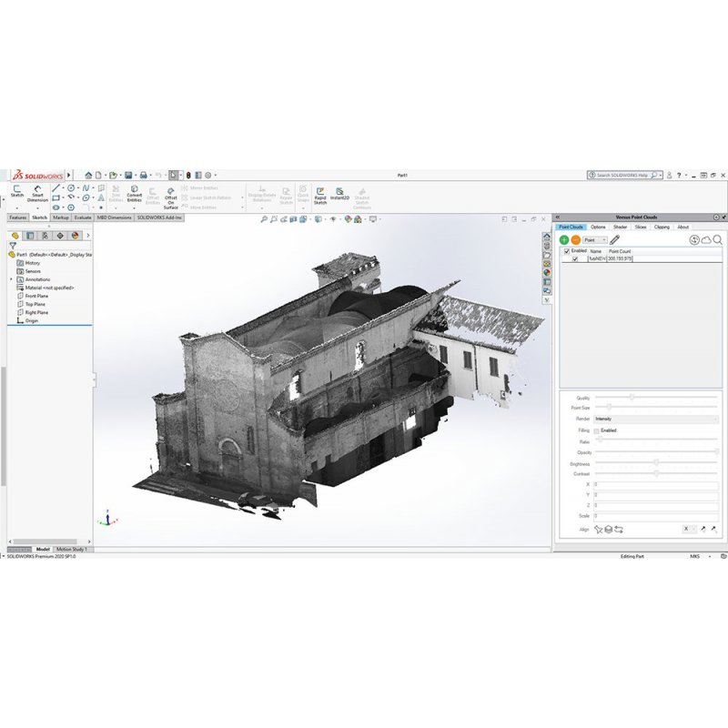Open the Render Intensity dropdown
The width and height of the screenshot is (728, 728).
[655, 420]
